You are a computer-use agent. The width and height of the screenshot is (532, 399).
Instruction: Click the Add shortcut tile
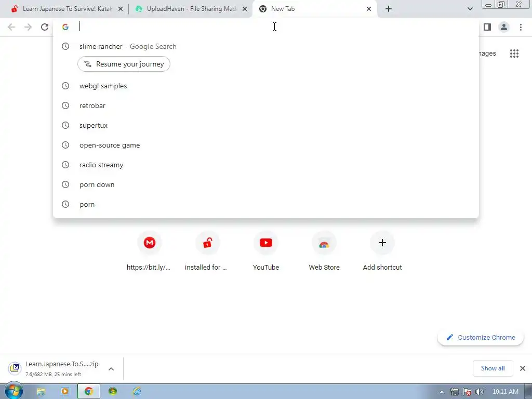382,251
